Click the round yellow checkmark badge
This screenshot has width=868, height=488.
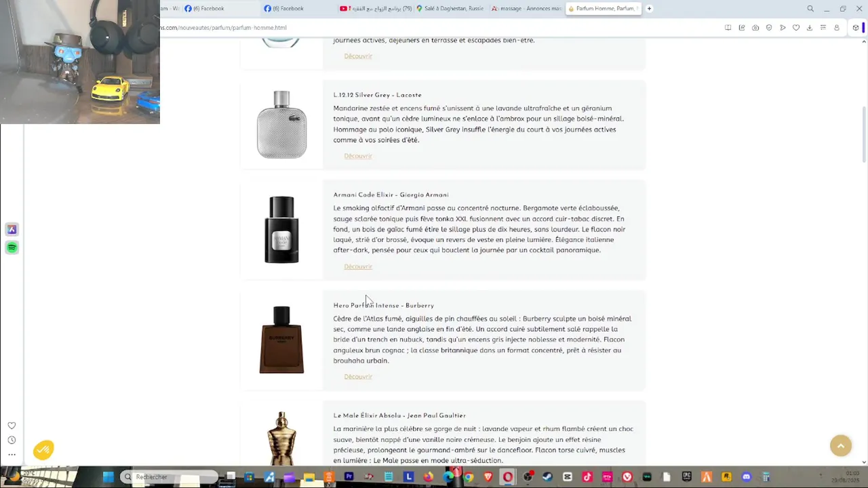tap(43, 450)
